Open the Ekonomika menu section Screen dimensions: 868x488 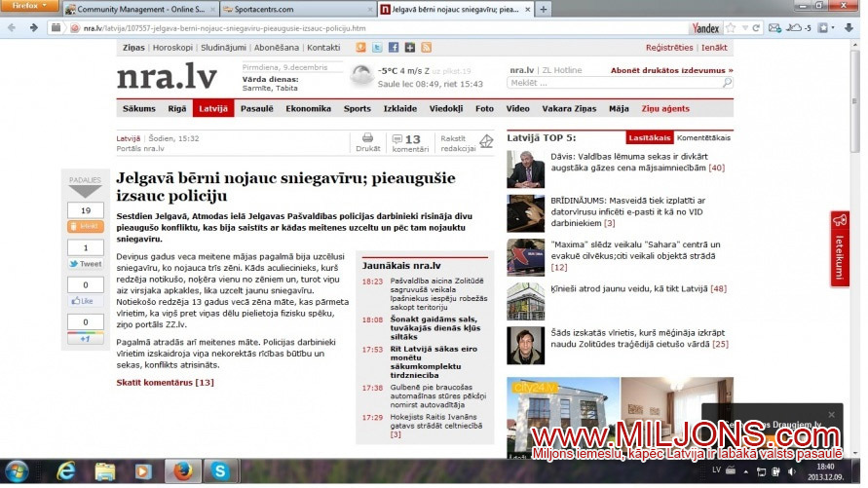pos(308,108)
